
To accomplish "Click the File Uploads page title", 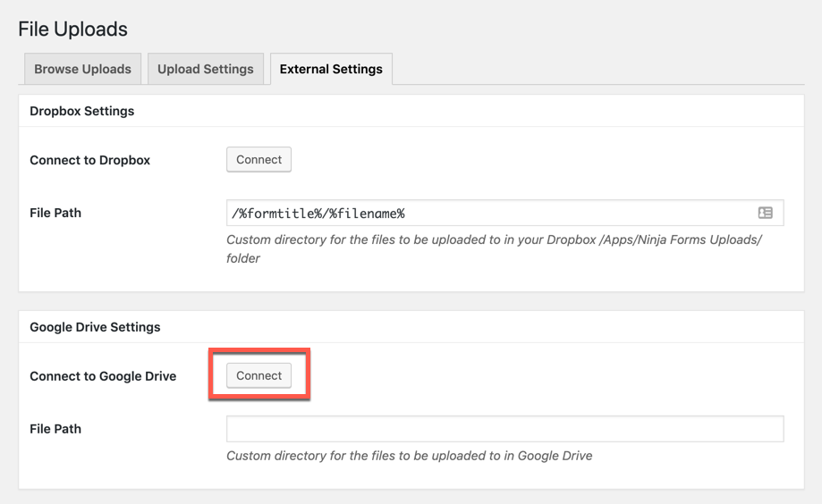I will pos(72,29).
